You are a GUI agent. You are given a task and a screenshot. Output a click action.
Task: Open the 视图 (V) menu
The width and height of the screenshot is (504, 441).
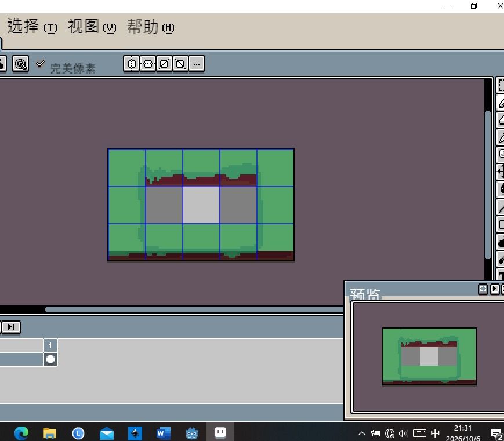(x=92, y=26)
